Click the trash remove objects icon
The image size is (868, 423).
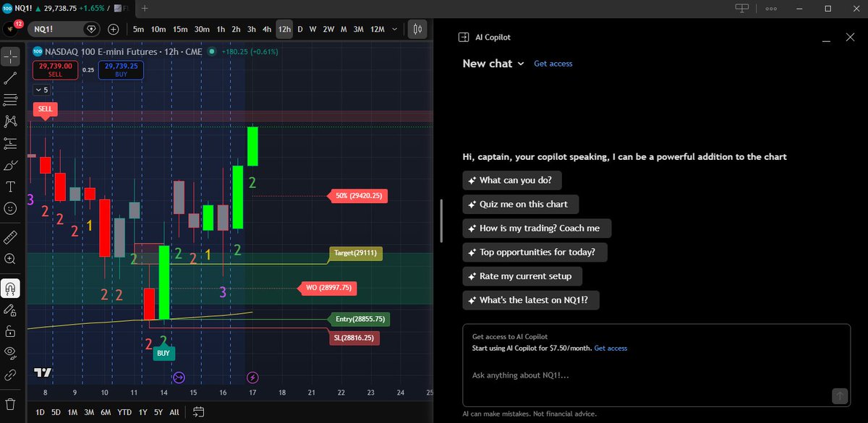tap(10, 403)
